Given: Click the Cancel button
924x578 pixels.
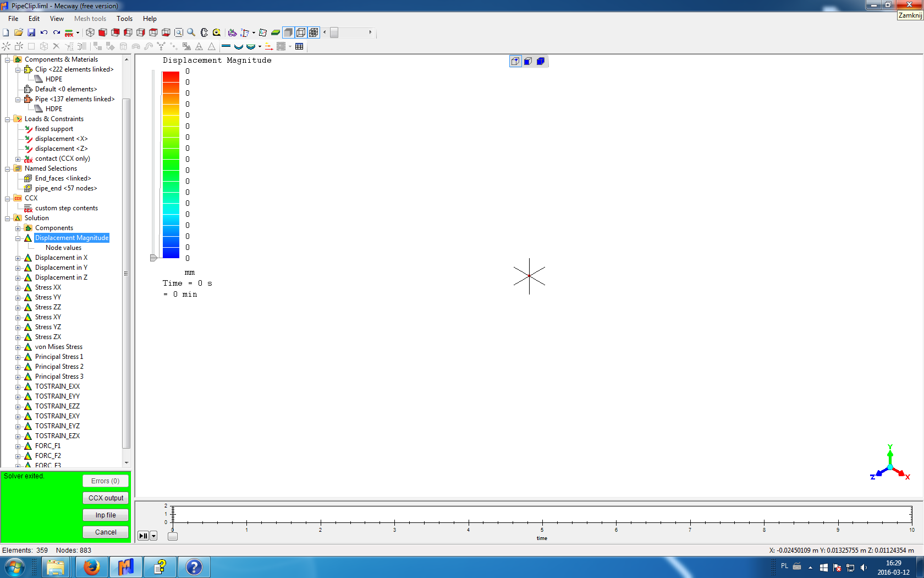Looking at the screenshot, I should 106,532.
